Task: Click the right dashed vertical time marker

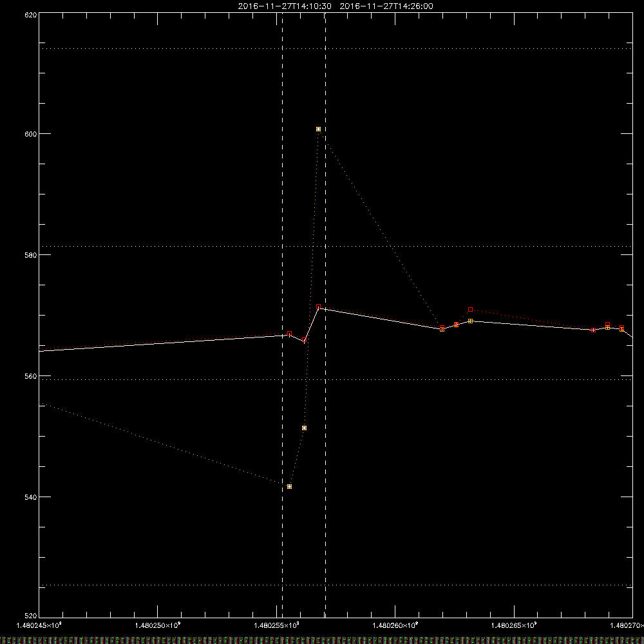Action: (x=325, y=314)
